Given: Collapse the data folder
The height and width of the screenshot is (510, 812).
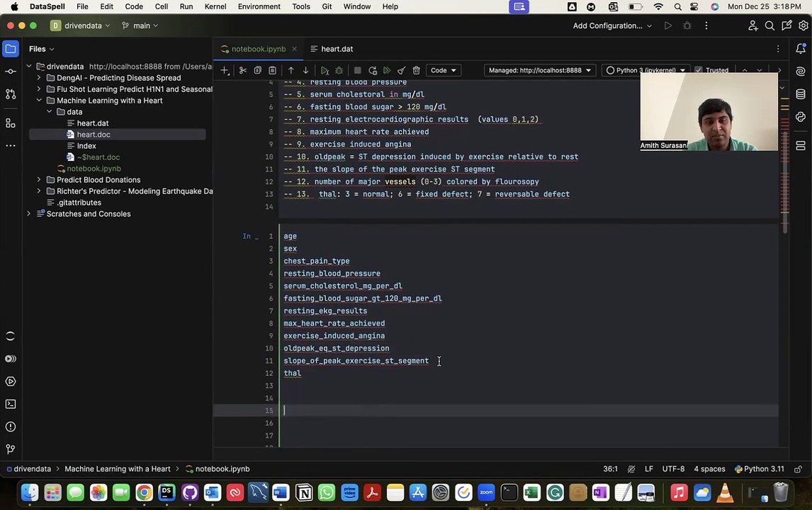Looking at the screenshot, I should (49, 112).
